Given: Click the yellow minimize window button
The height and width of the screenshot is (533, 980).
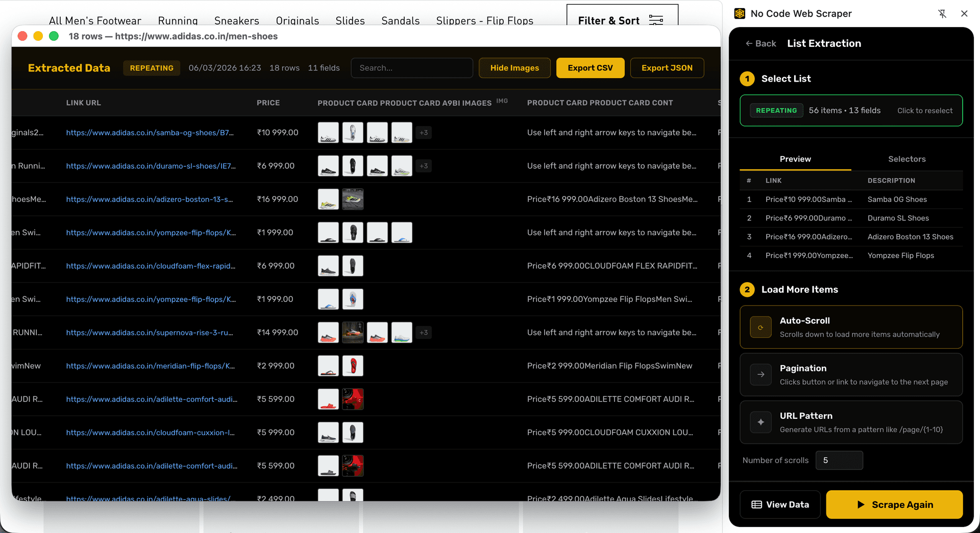Looking at the screenshot, I should [x=38, y=36].
